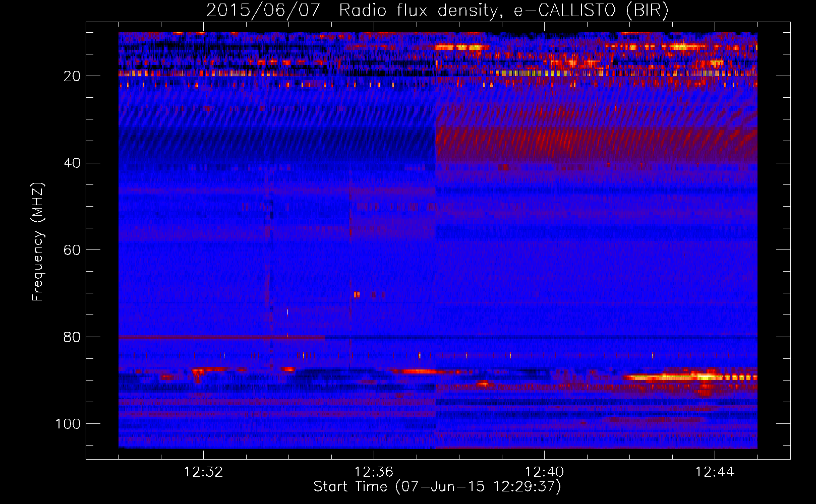Click the '20' frequency tick label
Screen dimensions: 816x504
click(x=72, y=76)
